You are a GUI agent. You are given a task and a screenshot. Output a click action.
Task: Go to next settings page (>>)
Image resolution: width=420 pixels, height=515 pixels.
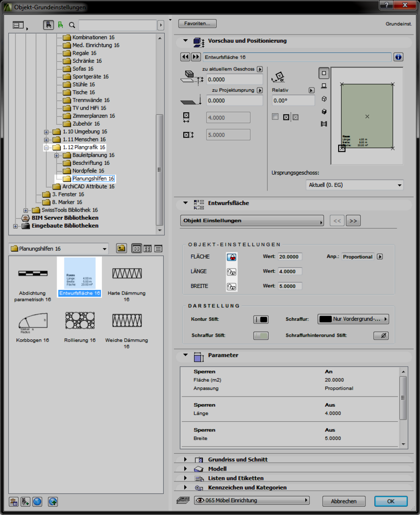coord(353,221)
